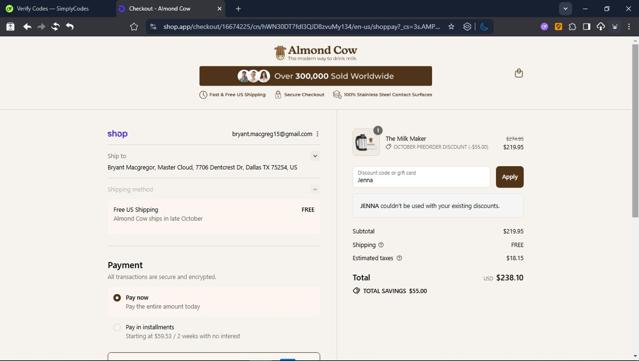Click the $18.15 estimated taxes value
This screenshot has height=361, width=639.
point(515,258)
